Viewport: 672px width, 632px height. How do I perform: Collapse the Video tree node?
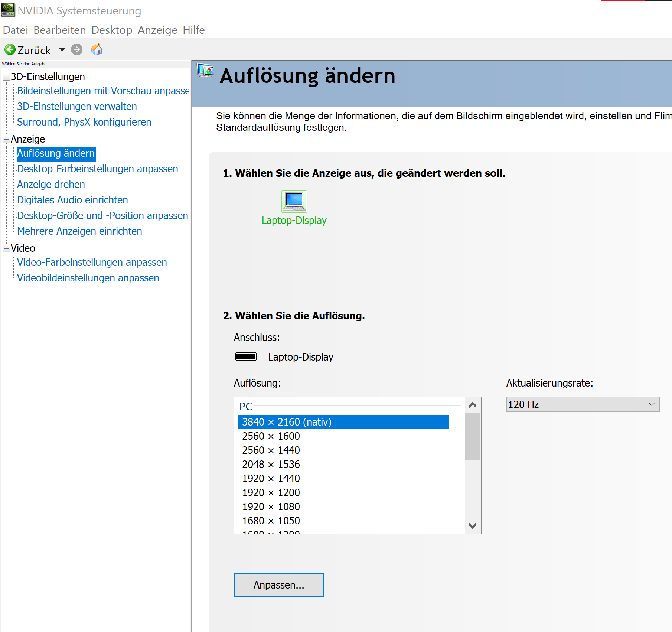pyautogui.click(x=6, y=248)
